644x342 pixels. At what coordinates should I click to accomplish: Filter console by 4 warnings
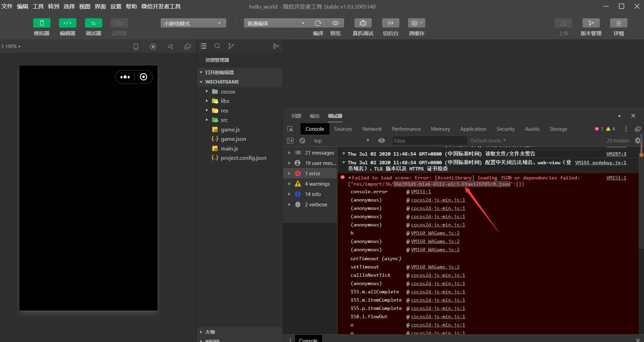[x=310, y=184]
